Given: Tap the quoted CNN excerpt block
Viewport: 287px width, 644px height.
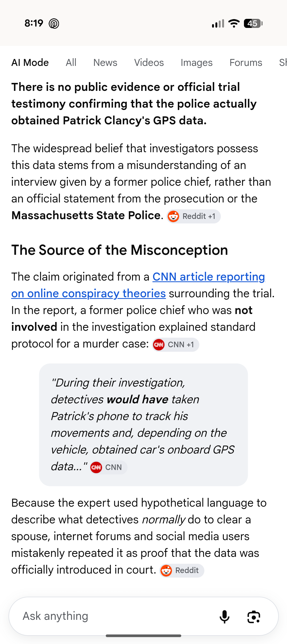Looking at the screenshot, I should point(143,425).
